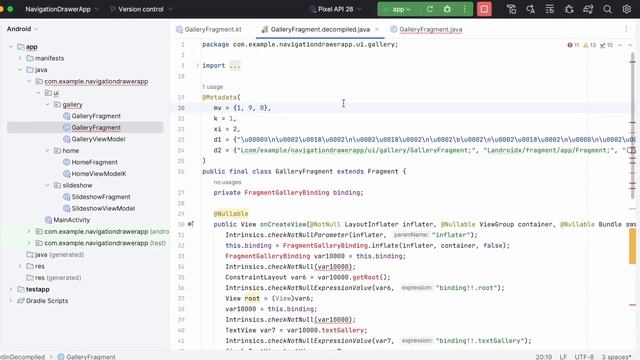The image size is (640, 360).
Task: Open IDE settings gear
Action: coord(627,9)
